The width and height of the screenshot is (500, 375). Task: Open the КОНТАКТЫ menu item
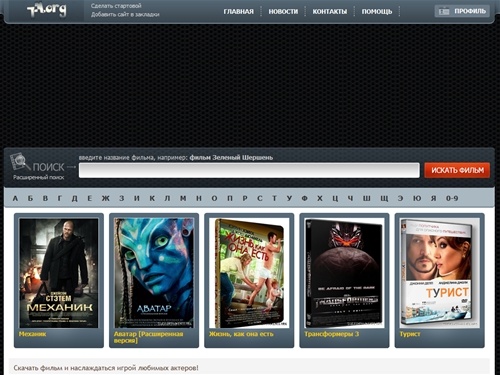click(x=330, y=12)
